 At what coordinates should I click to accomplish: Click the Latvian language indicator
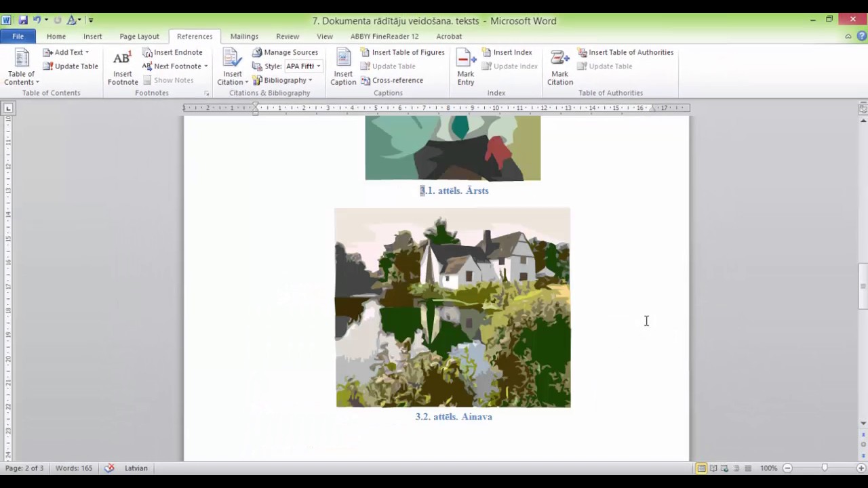pyautogui.click(x=136, y=468)
